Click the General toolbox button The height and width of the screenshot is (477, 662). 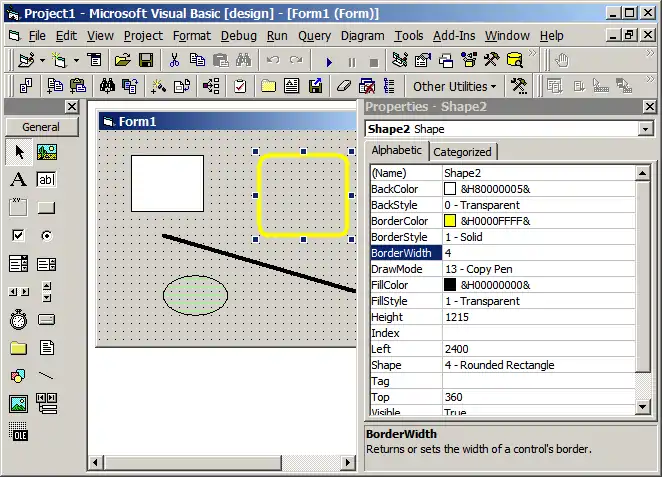point(41,127)
